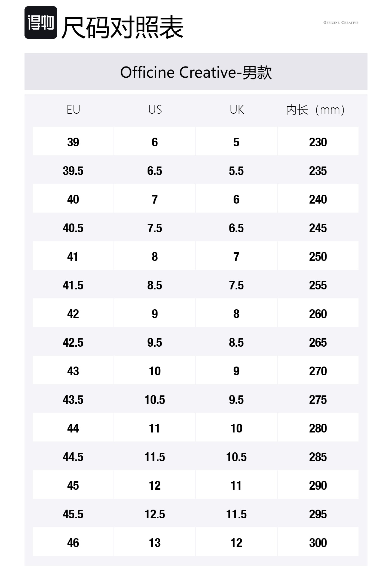This screenshot has height=587, width=392.
Task: Click the Officine Creative brand logo
Action: coord(341,23)
